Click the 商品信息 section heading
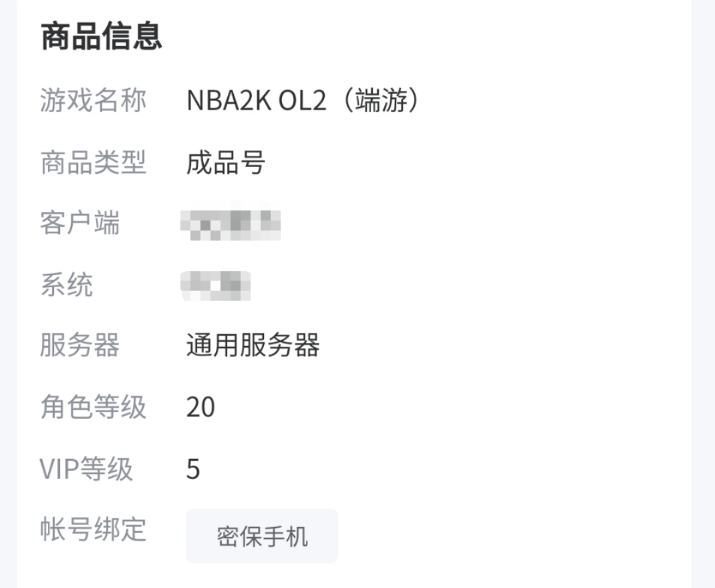Viewport: 715px width, 588px height. tap(102, 37)
